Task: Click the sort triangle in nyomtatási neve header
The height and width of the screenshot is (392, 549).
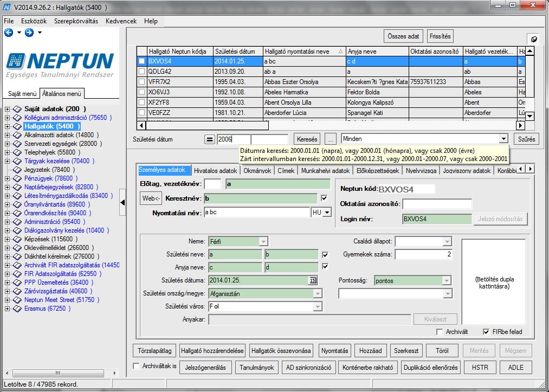Action: pyautogui.click(x=341, y=51)
